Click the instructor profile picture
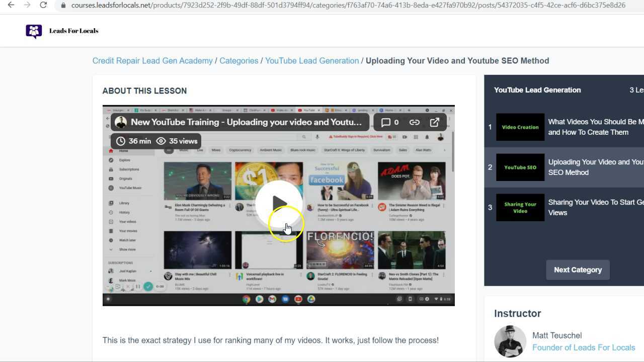Viewport: 644px width, 362px height. 510,341
